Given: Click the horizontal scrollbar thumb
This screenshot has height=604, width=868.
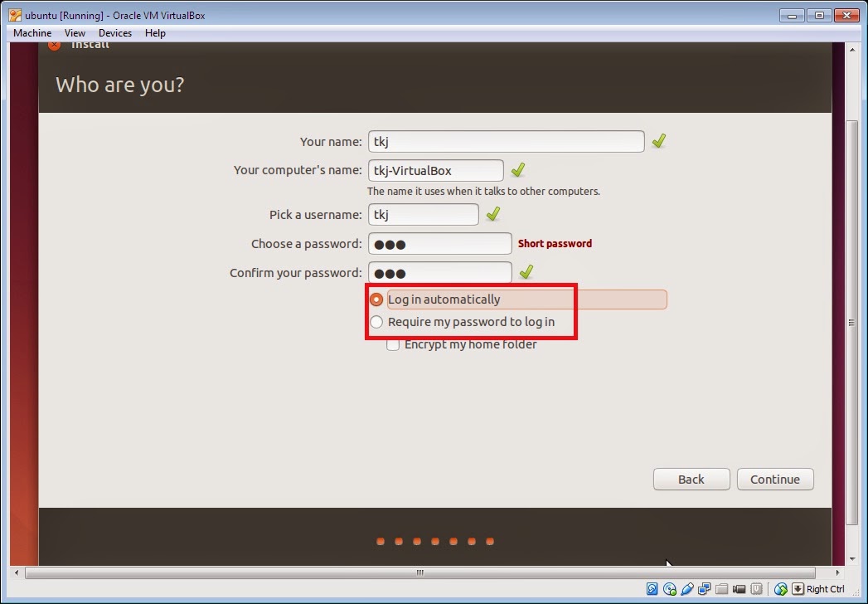Looking at the screenshot, I should [420, 572].
